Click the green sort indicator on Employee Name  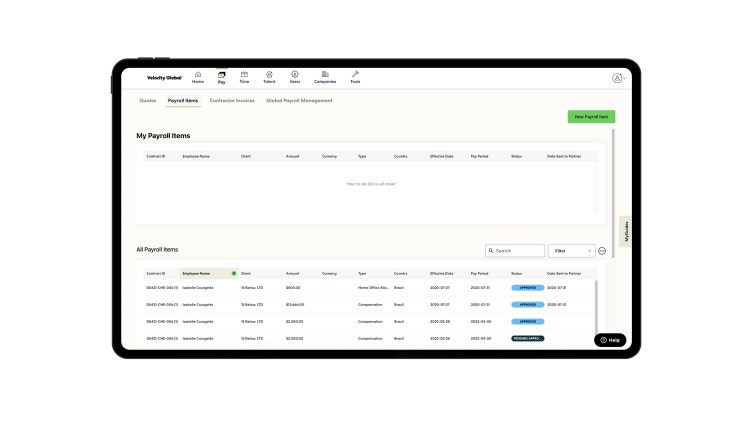234,273
